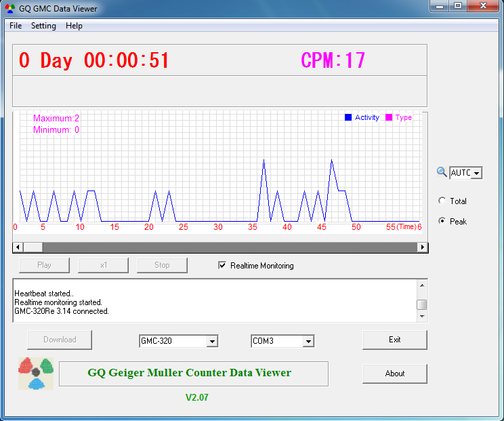Open the Setting menu
Screen dimensions: 504x421
coord(43,26)
